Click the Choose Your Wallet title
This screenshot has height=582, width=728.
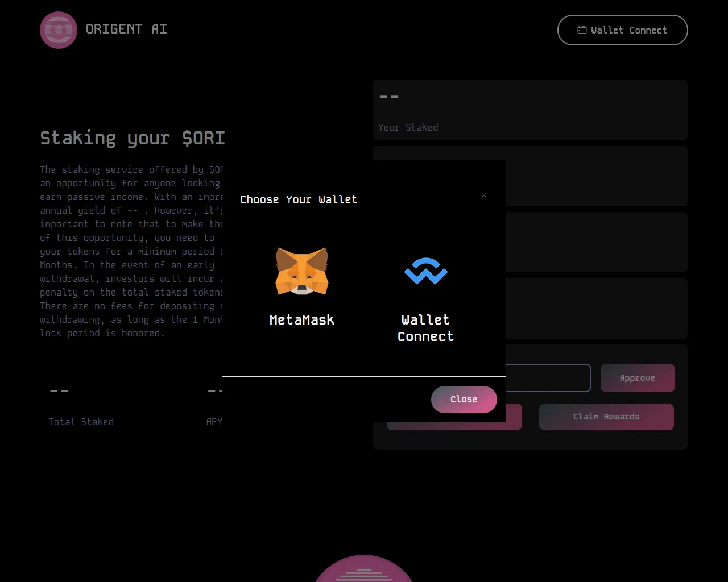tap(299, 199)
